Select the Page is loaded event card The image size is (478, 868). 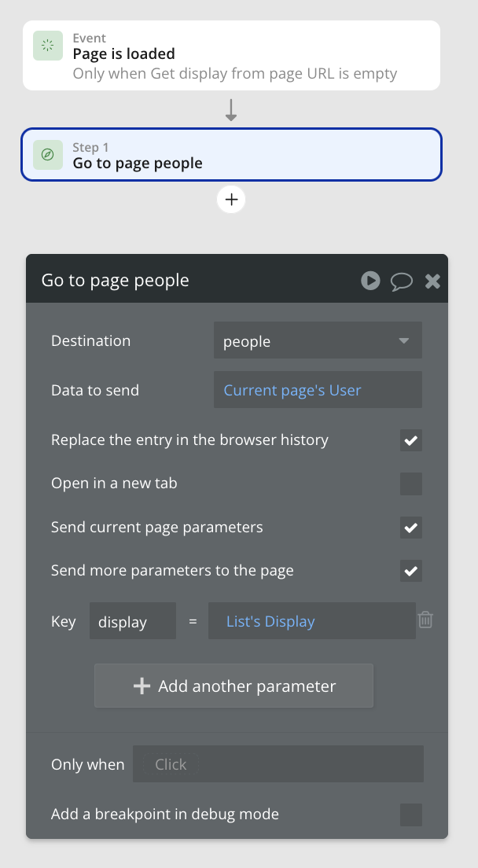(231, 55)
